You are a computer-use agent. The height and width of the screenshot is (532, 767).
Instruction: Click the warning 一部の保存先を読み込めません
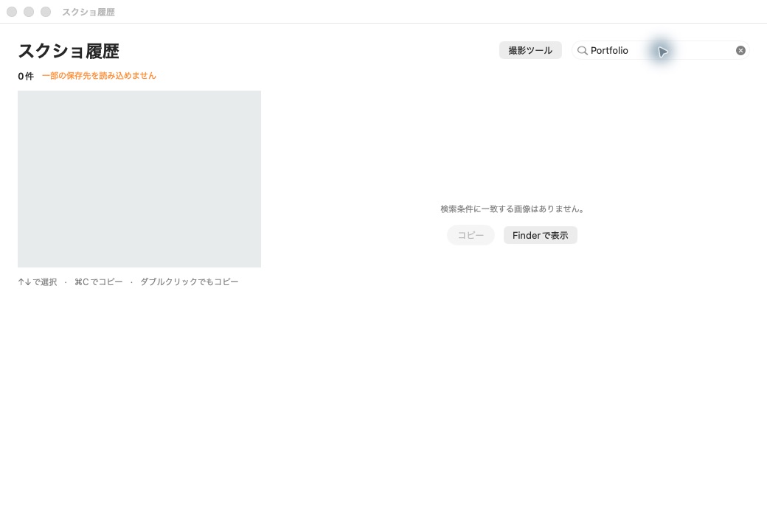pyautogui.click(x=100, y=76)
